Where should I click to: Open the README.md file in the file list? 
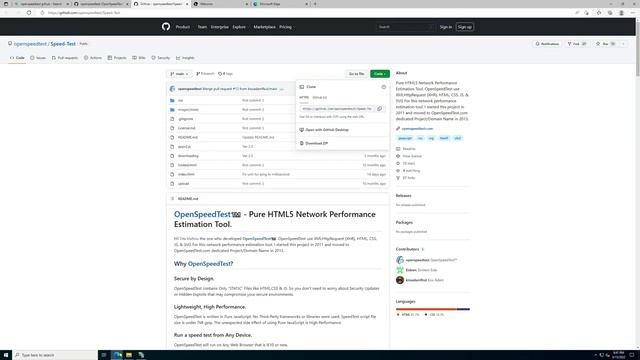188,137
